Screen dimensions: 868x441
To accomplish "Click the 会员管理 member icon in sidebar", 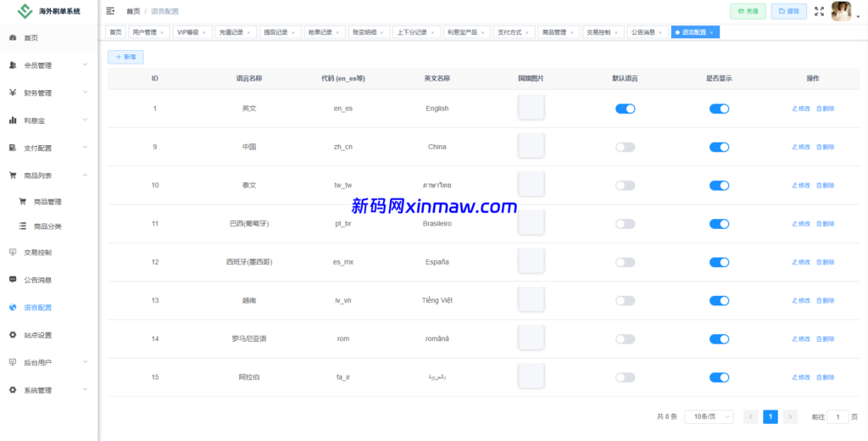I will point(13,65).
